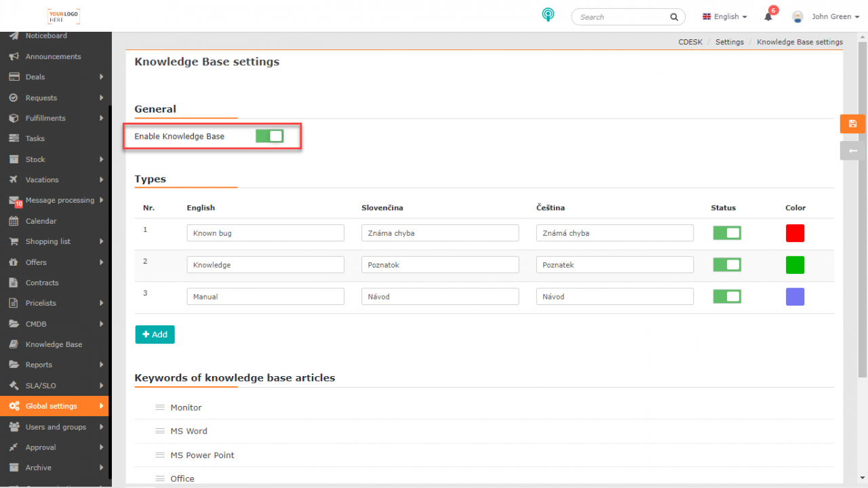Toggle status of Knowledge type
868x488 pixels.
(727, 264)
